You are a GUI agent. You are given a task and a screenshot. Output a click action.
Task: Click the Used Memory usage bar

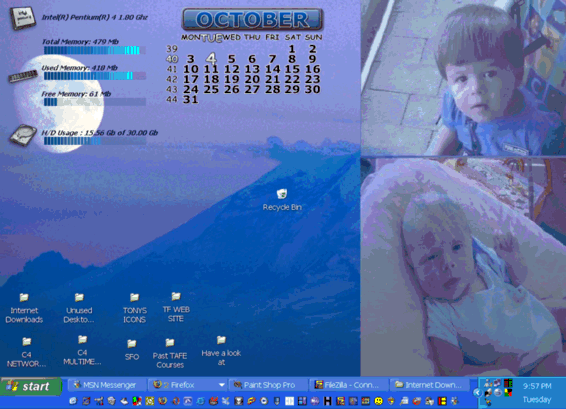pos(95,76)
